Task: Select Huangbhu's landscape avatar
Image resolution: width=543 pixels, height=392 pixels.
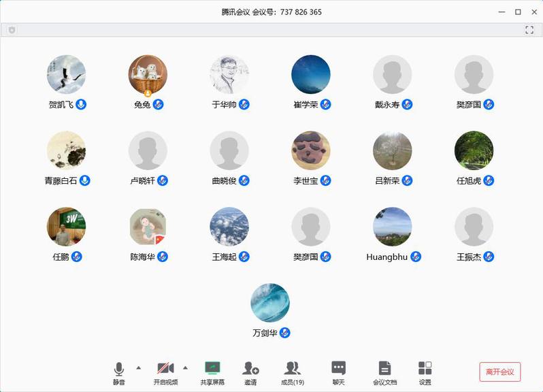Action: point(393,227)
